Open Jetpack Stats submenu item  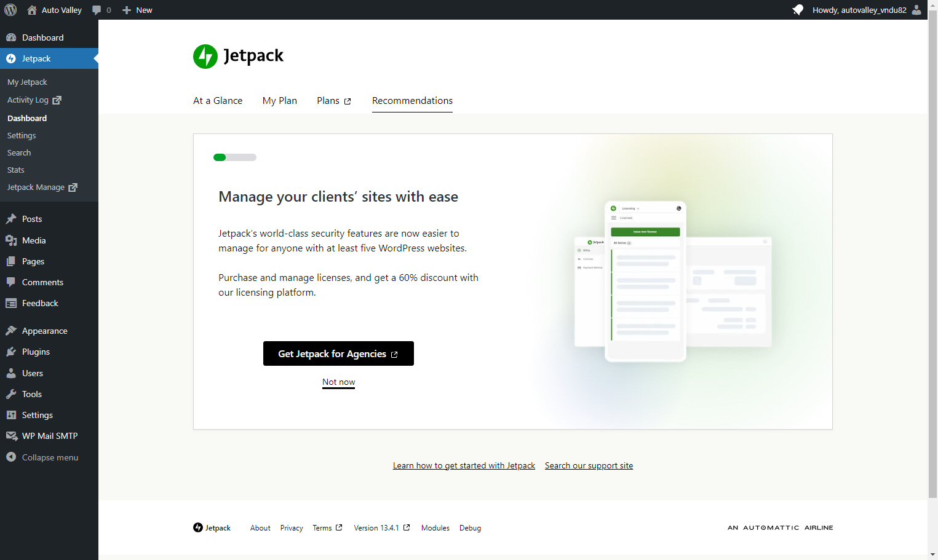click(16, 170)
